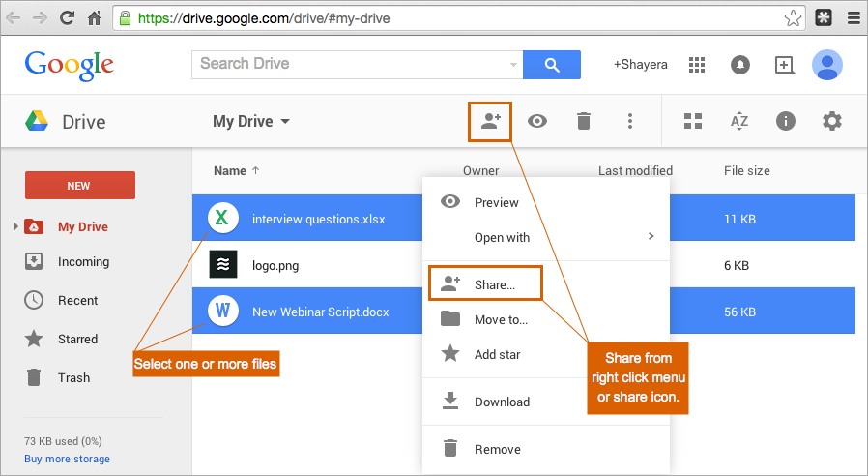This screenshot has height=476, width=868.
Task: Bookmark page with star in address bar
Action: tap(793, 18)
